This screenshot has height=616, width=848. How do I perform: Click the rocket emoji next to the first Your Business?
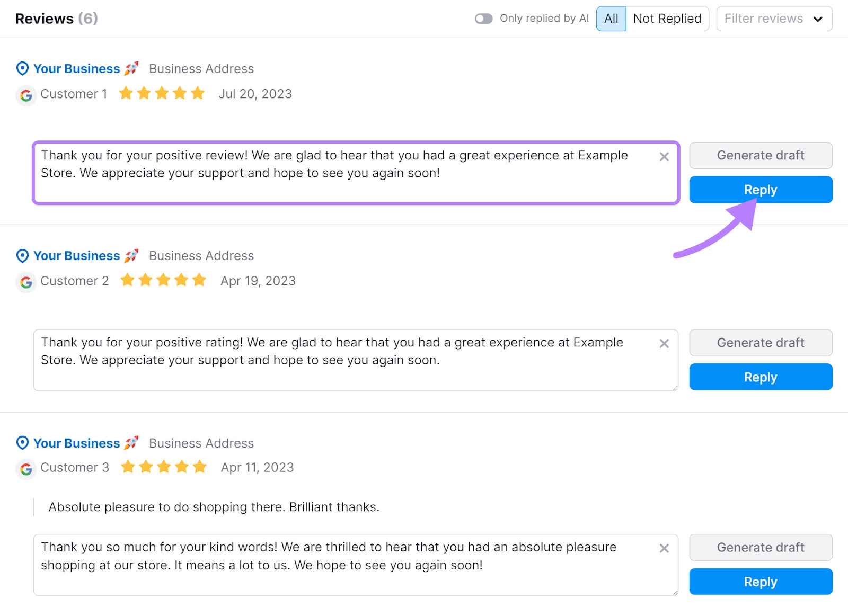[131, 68]
